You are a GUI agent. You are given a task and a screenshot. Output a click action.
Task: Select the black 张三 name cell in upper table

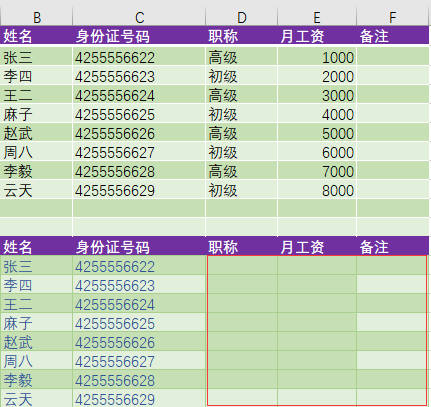tap(36, 57)
